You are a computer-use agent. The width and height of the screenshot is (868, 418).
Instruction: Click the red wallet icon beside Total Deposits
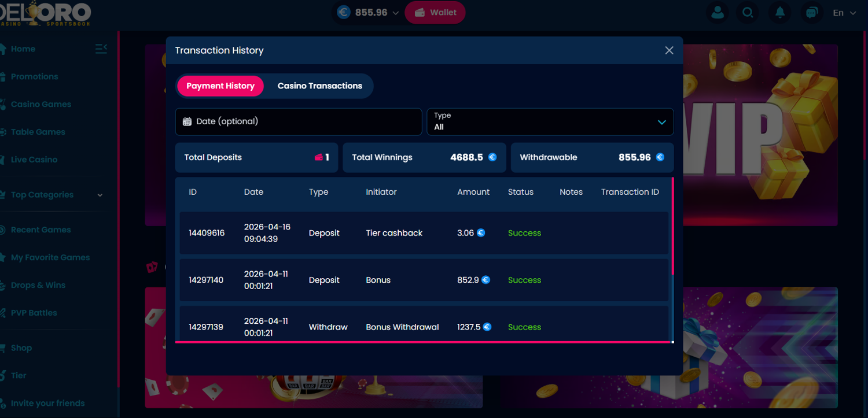(x=318, y=157)
